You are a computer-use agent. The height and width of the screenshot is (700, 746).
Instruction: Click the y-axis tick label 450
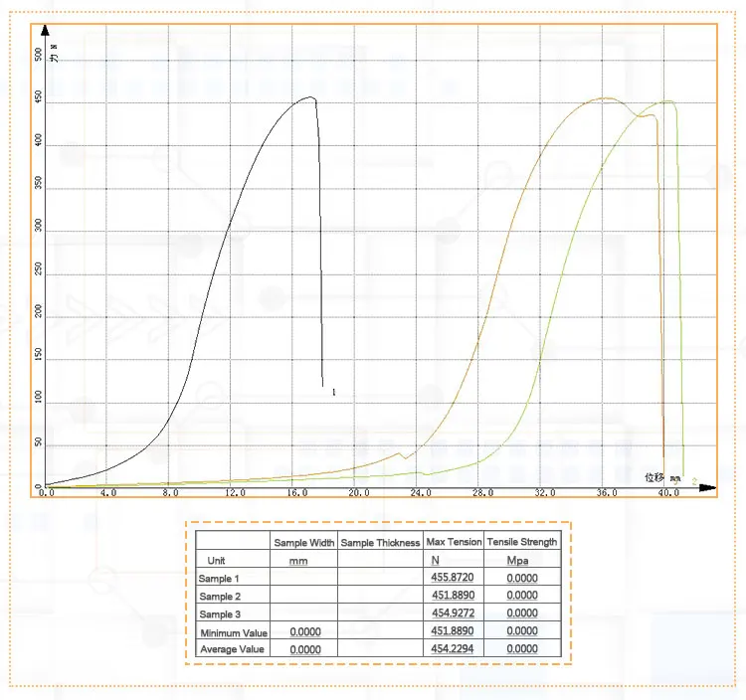coord(39,97)
